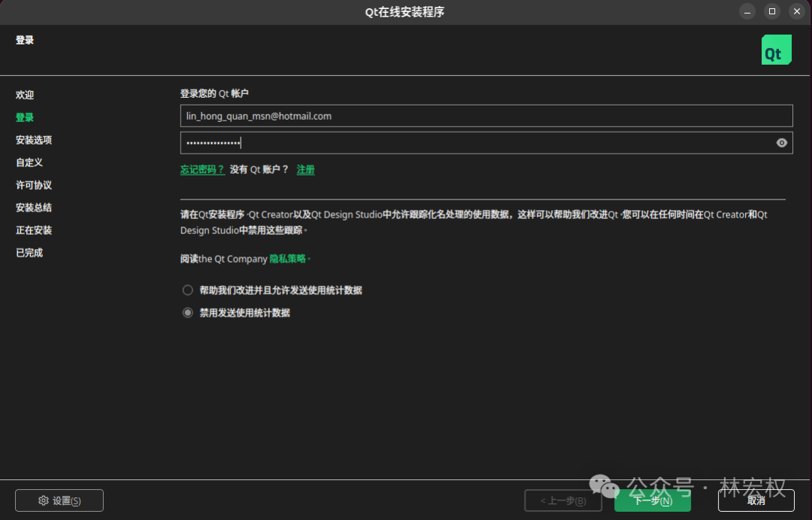Click the 取消 cancel button
This screenshot has height=520, width=812.
pyautogui.click(x=756, y=500)
